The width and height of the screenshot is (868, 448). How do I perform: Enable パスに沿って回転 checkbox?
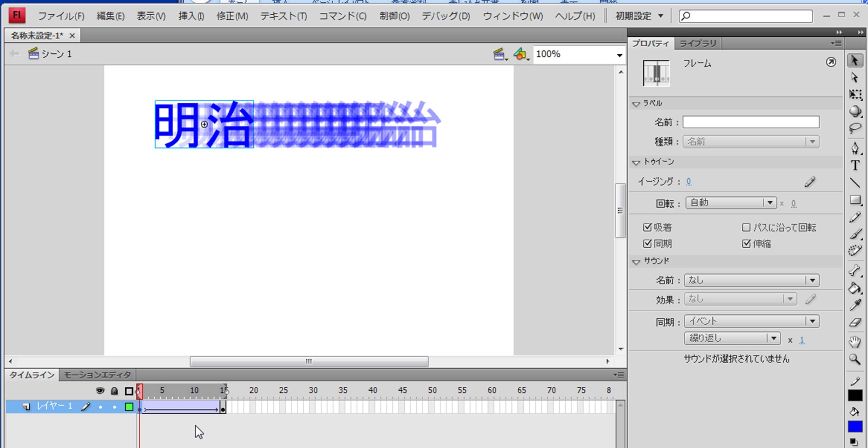746,227
